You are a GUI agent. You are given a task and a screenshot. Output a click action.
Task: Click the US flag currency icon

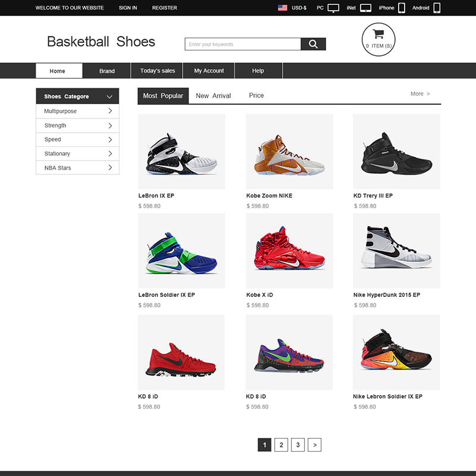(283, 8)
